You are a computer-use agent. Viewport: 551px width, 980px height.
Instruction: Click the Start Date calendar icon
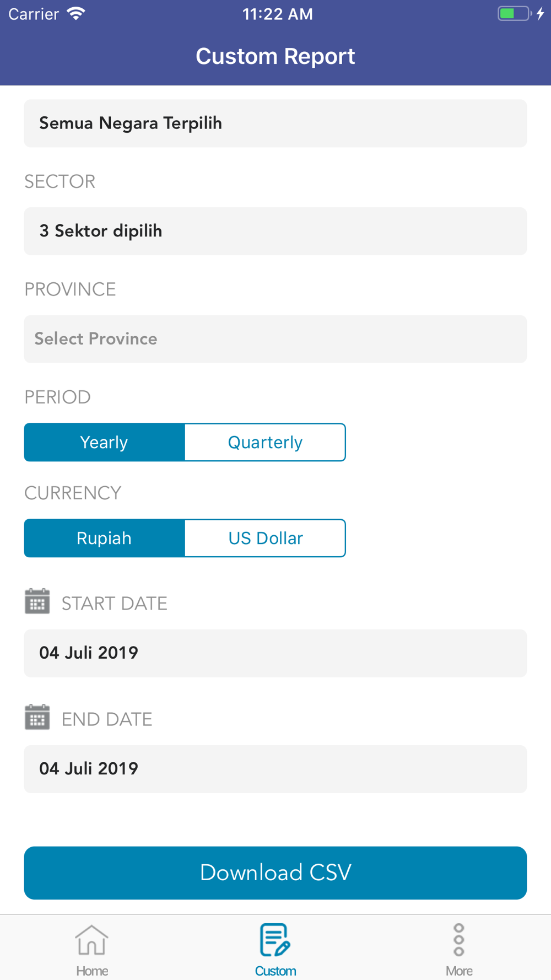coord(37,601)
